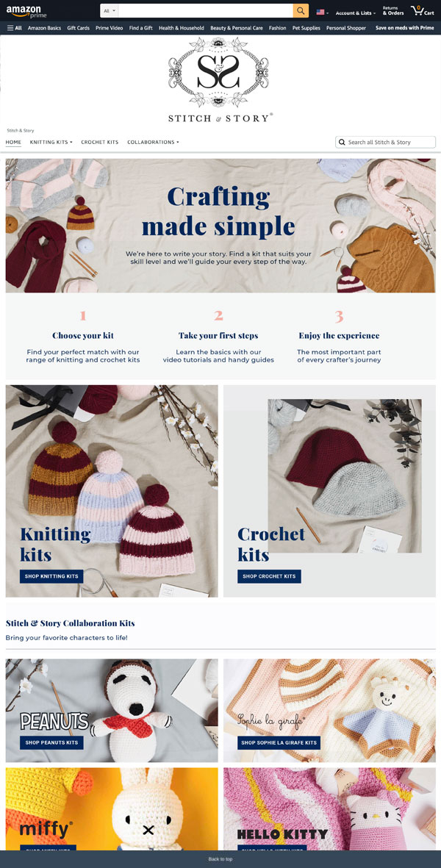Click the orange search magnifier button
Viewport: 441px width, 868px height.
tap(301, 11)
